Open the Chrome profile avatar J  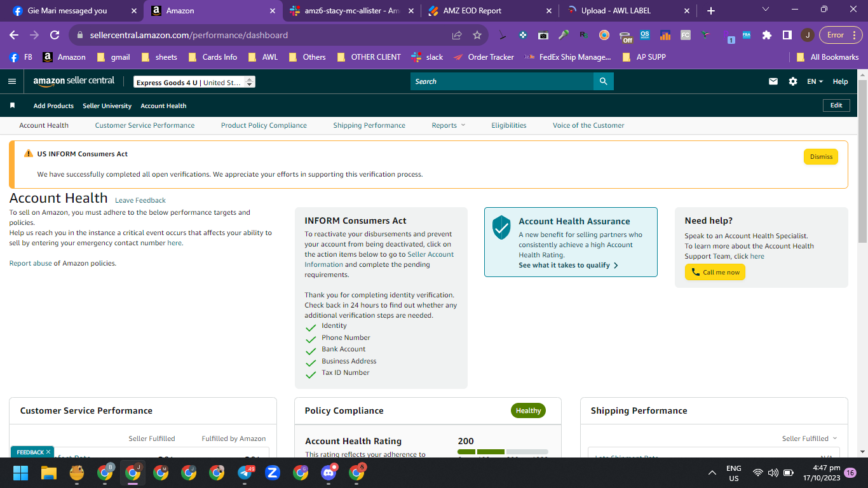(807, 35)
